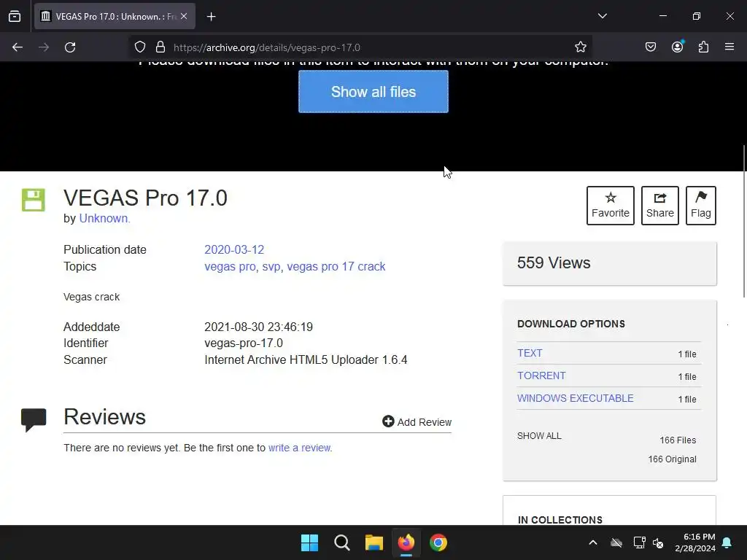Open the Firefox account icon
The width and height of the screenshot is (747, 560).
[x=677, y=47]
